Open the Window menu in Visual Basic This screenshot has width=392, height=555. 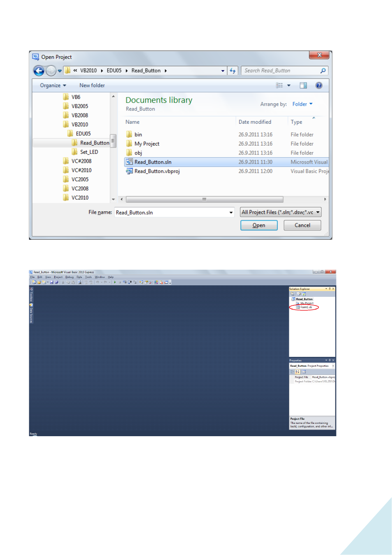[100, 277]
